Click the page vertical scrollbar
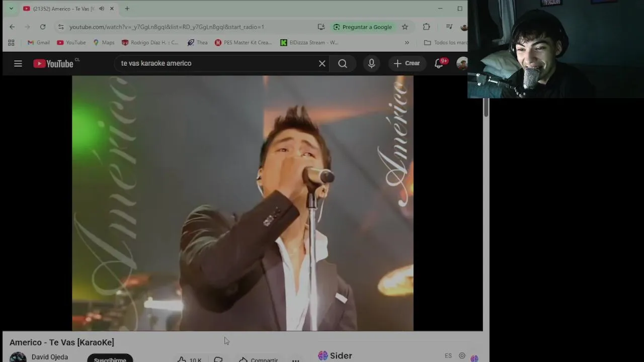This screenshot has height=362, width=644. pos(486,108)
